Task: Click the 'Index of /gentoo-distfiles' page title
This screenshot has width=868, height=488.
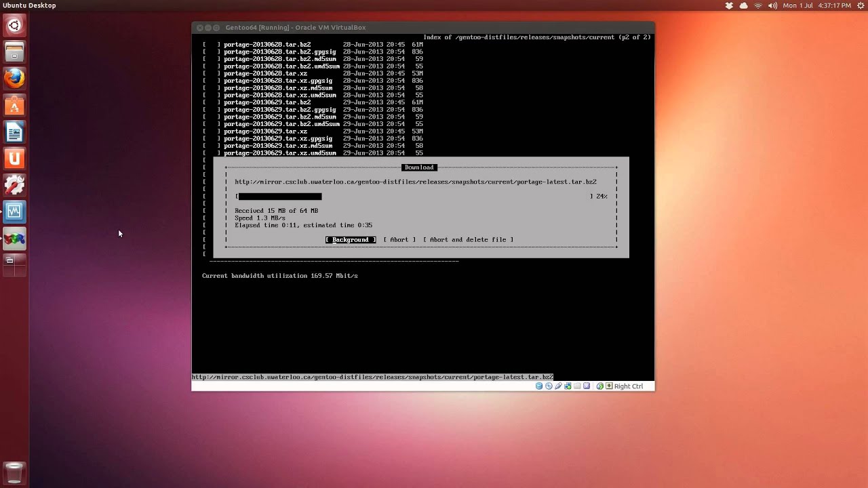Action: (x=537, y=37)
